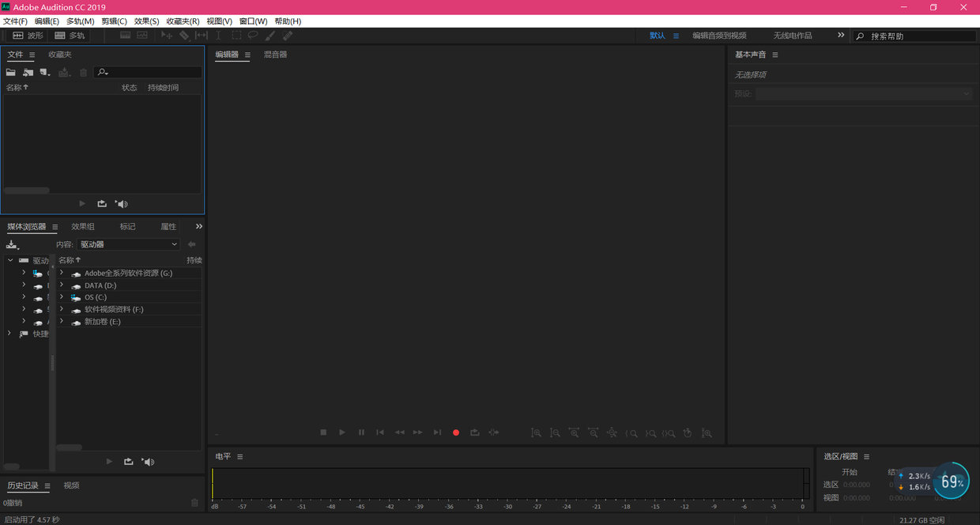This screenshot has width=980, height=525.
Task: Open the Window (窗口) menu
Action: click(253, 21)
